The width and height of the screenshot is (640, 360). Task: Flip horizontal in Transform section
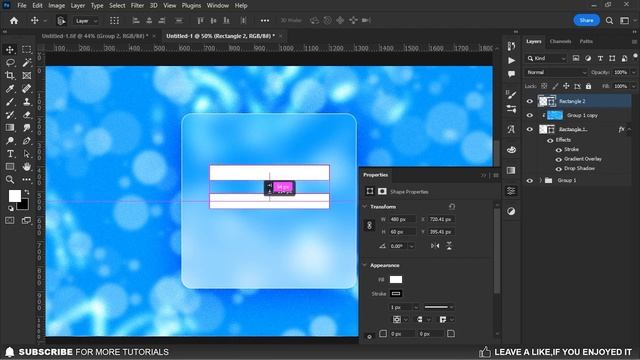point(435,246)
